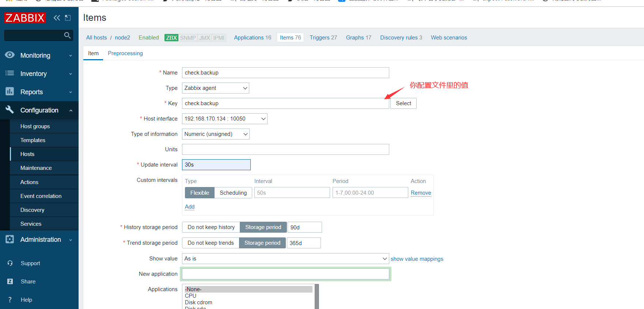Click the Share Z icon
644x309 pixels.
pyautogui.click(x=10, y=282)
